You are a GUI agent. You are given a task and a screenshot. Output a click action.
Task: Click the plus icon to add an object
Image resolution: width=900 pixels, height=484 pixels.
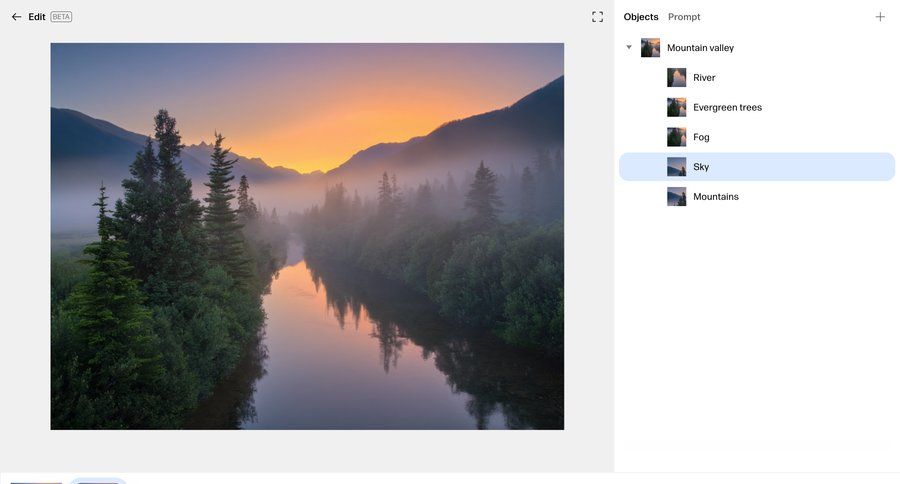880,17
